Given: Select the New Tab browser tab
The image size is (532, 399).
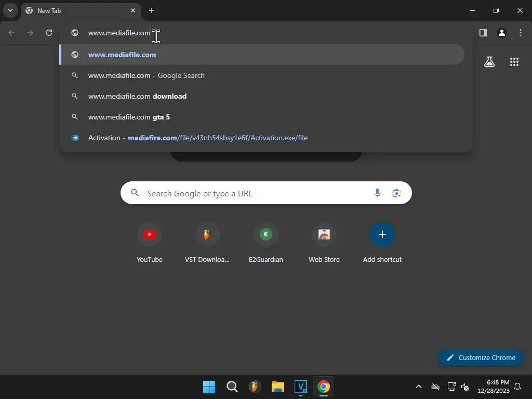Looking at the screenshot, I should (81, 10).
